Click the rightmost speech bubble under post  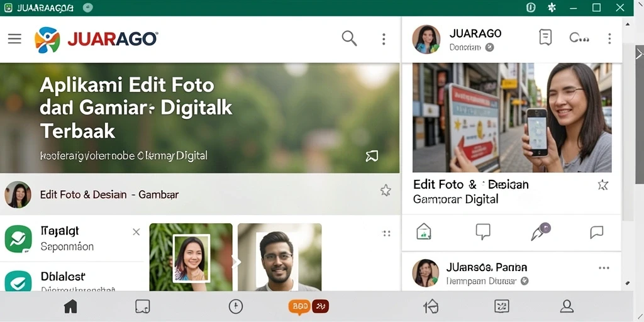(x=596, y=233)
